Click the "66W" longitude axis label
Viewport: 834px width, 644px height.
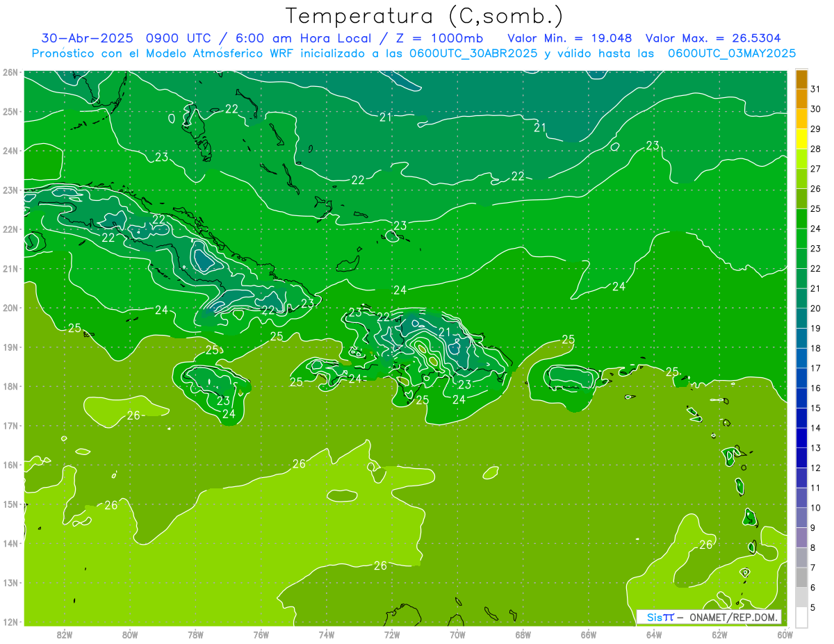pos(589,634)
